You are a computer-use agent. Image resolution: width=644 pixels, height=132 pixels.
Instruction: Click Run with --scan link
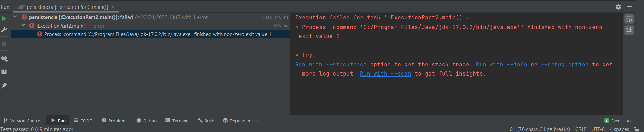(x=385, y=74)
